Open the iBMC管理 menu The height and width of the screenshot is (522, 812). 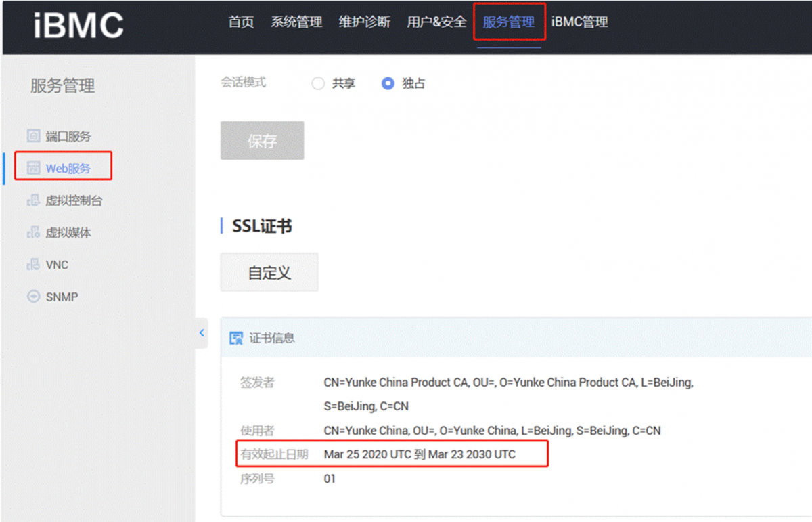tap(579, 22)
